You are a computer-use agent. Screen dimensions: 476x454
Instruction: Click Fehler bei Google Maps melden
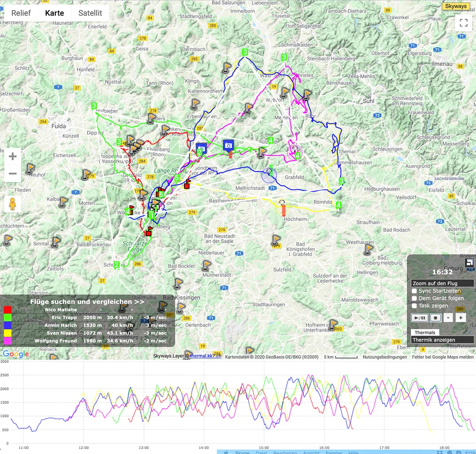click(x=443, y=357)
